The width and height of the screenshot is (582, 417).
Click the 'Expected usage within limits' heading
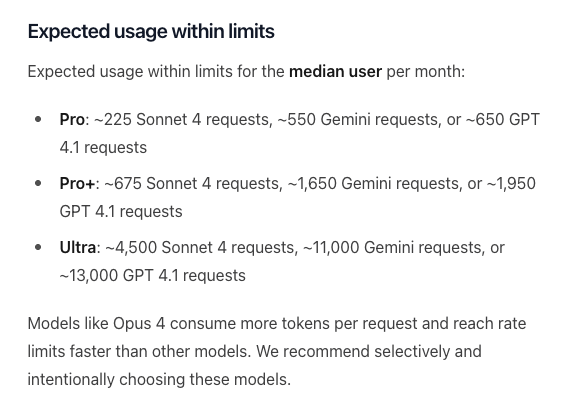tap(151, 32)
